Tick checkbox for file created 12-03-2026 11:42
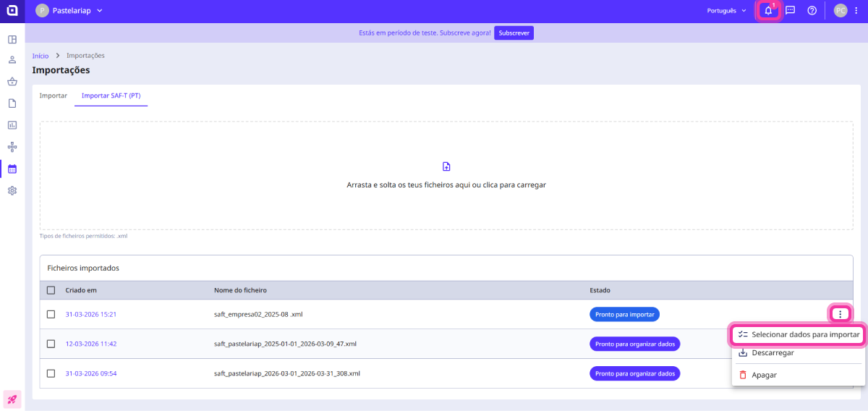Image resolution: width=868 pixels, height=411 pixels. point(51,344)
